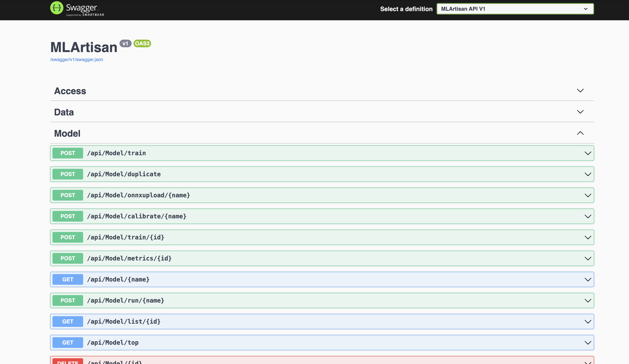This screenshot has width=629, height=364.
Task: Click the DELETE badge at page bottom
Action: [67, 362]
